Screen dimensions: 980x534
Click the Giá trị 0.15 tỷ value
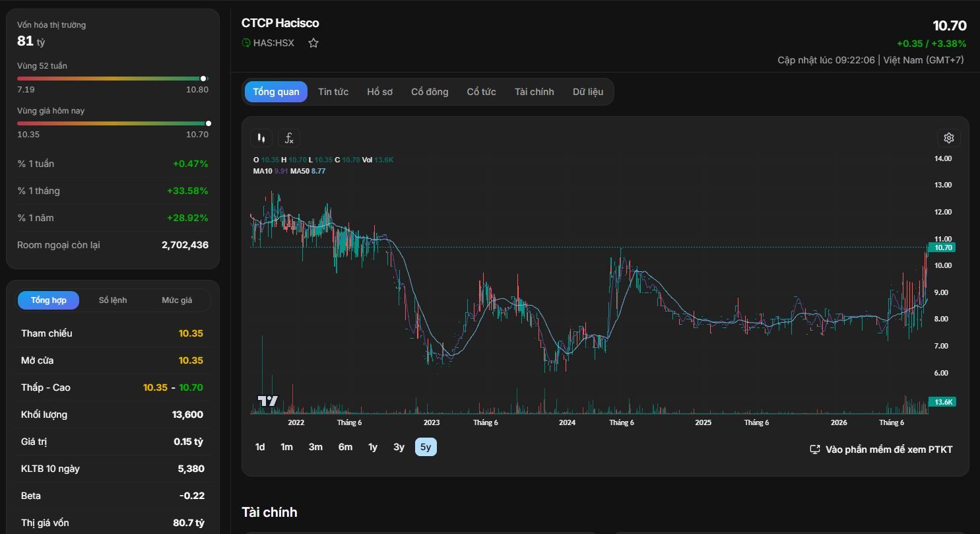189,442
